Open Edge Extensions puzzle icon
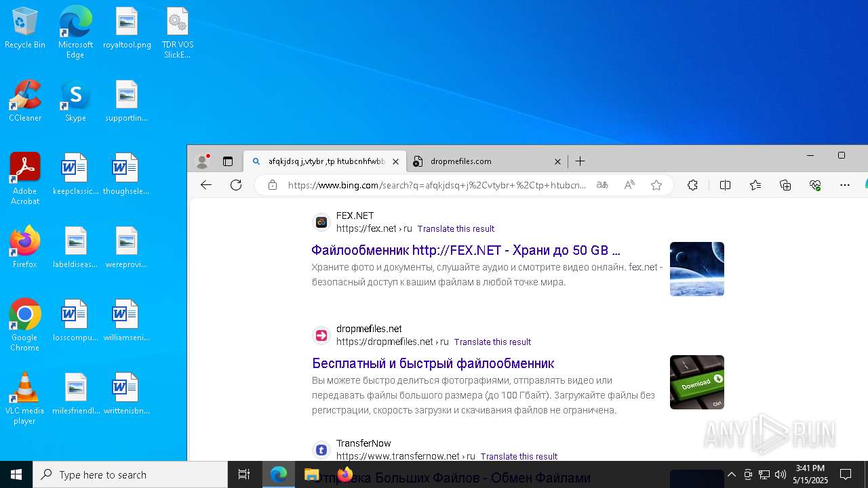The width and height of the screenshot is (868, 488). coord(692,185)
